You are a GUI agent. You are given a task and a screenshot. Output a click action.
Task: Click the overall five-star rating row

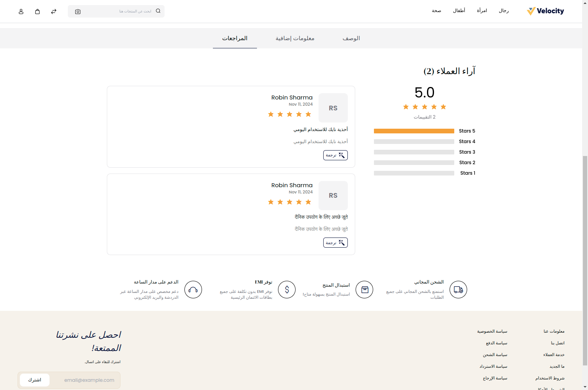click(425, 107)
